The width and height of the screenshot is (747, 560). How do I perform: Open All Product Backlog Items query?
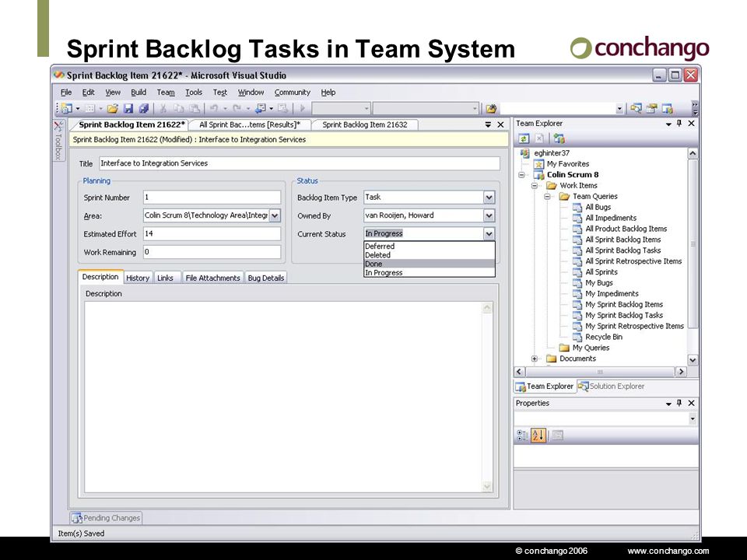coord(626,229)
